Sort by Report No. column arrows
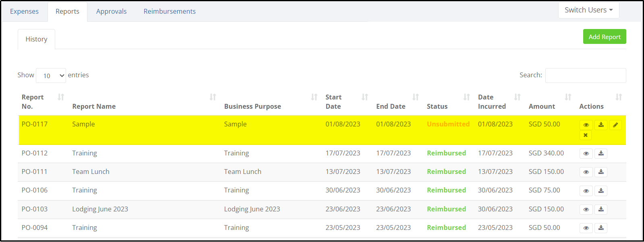 pyautogui.click(x=61, y=97)
